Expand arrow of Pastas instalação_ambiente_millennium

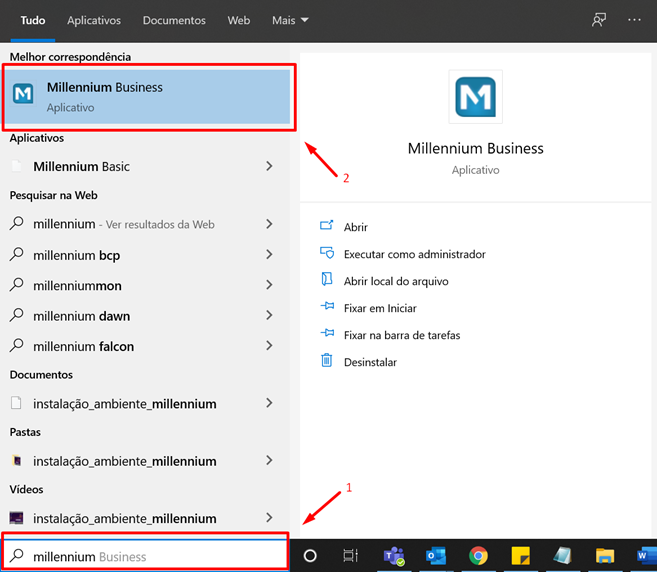point(269,461)
